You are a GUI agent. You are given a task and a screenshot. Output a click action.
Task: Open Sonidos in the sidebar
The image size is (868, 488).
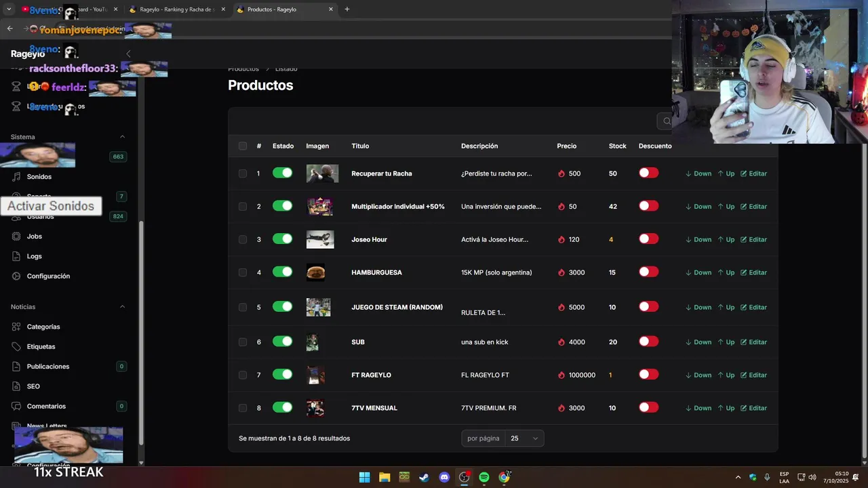[x=39, y=177]
